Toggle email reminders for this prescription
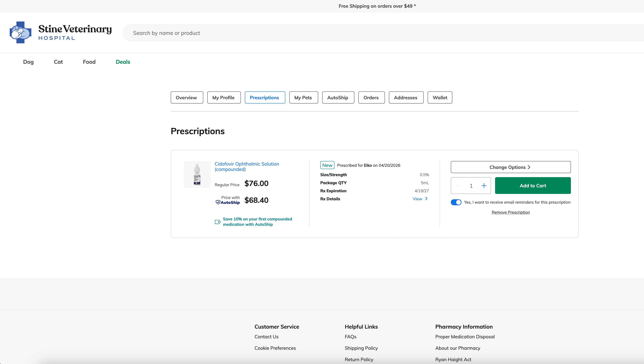Viewport: 644px width, 364px height. [456, 202]
